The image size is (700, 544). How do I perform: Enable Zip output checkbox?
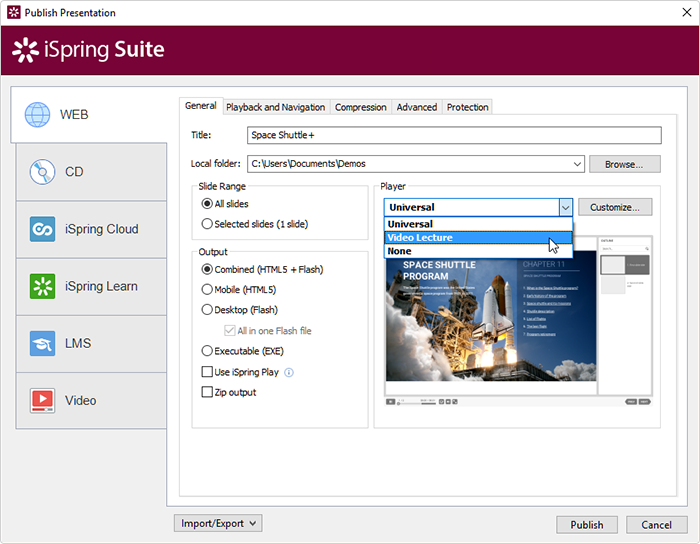(x=207, y=392)
